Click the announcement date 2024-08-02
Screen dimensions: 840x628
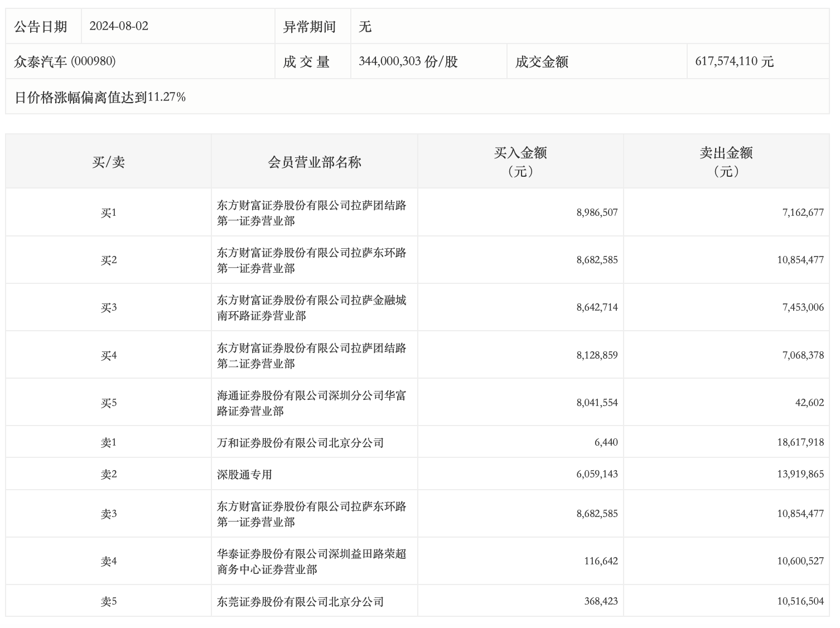click(x=119, y=26)
